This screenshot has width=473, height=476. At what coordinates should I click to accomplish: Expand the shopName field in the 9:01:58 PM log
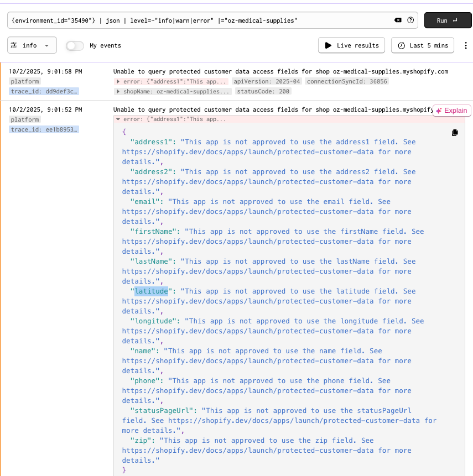173,91
